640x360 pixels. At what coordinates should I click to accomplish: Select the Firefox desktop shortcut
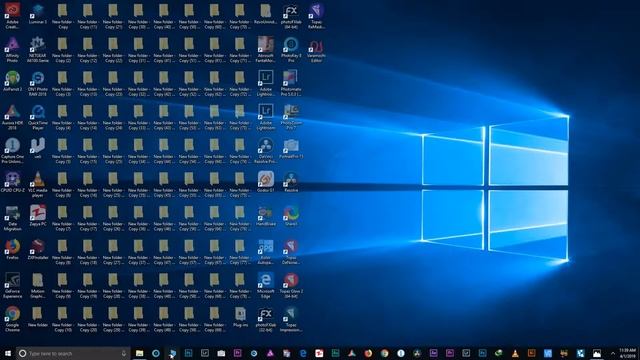point(12,249)
